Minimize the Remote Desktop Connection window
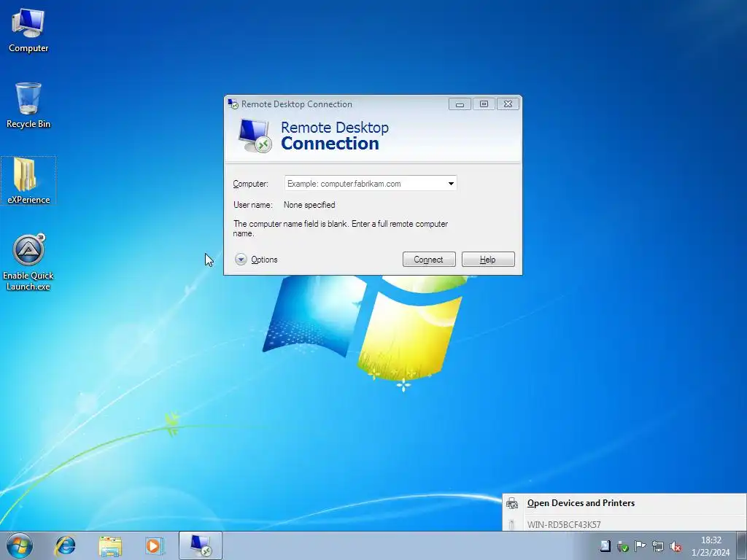Image resolution: width=747 pixels, height=560 pixels. (460, 104)
